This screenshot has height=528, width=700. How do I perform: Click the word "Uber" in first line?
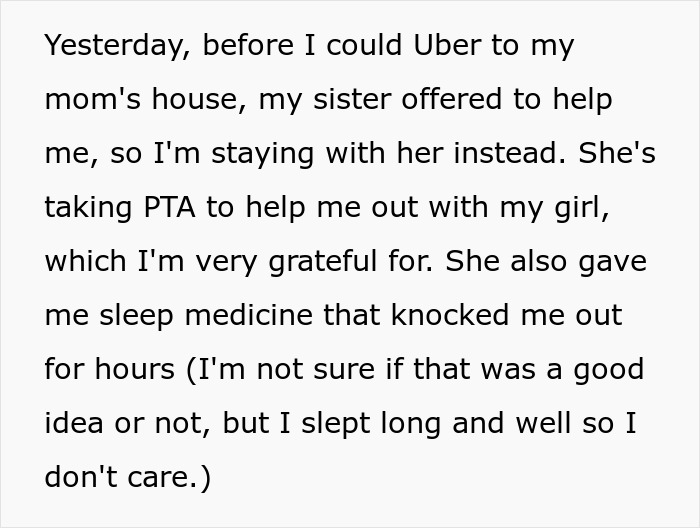click(450, 46)
